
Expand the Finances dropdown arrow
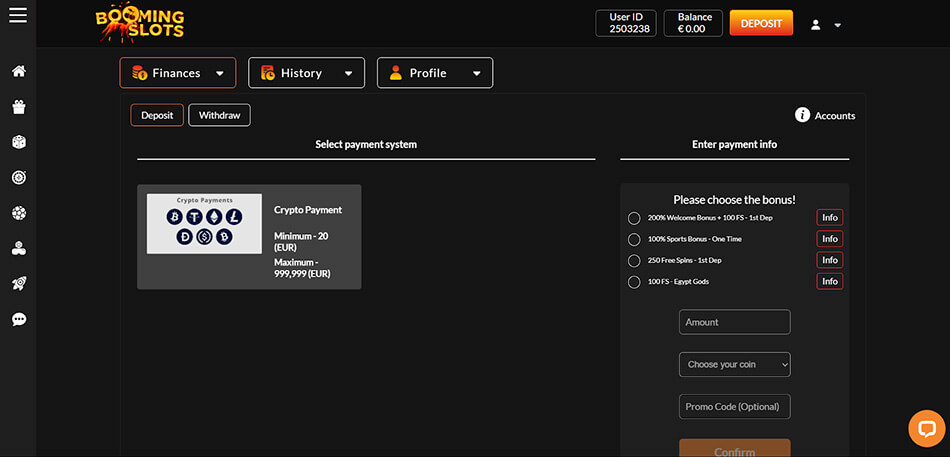coord(219,74)
